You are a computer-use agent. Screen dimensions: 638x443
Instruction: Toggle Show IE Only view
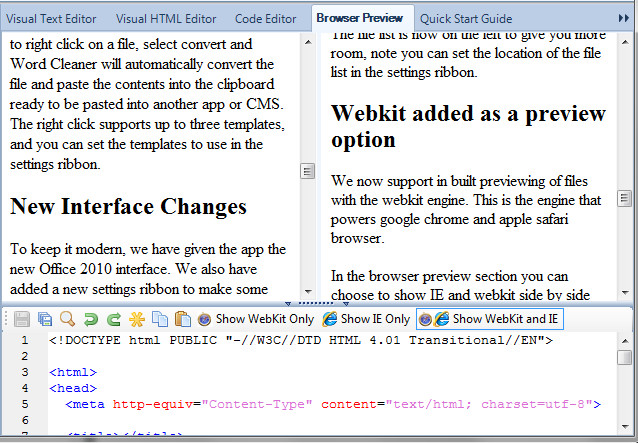tap(366, 319)
